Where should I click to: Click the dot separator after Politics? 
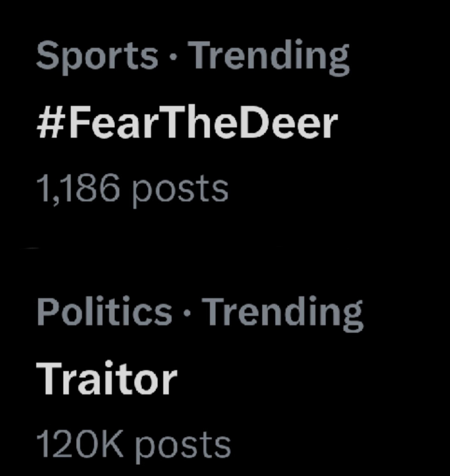point(187,312)
